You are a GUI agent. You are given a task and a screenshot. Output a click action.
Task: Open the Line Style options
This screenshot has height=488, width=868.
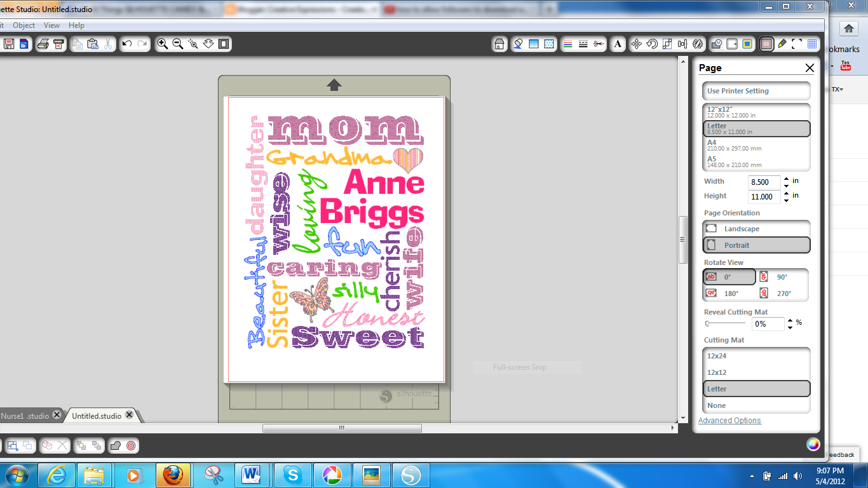click(x=584, y=44)
